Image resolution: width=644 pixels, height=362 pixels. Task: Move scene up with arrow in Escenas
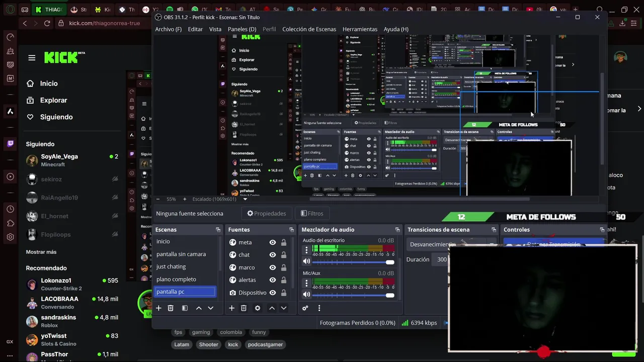pos(199,308)
